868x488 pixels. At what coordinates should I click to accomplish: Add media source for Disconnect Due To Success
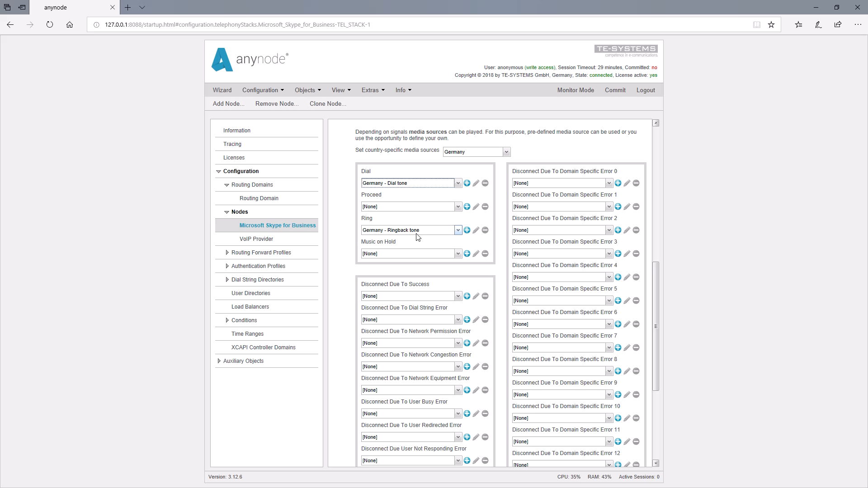pyautogui.click(x=467, y=296)
